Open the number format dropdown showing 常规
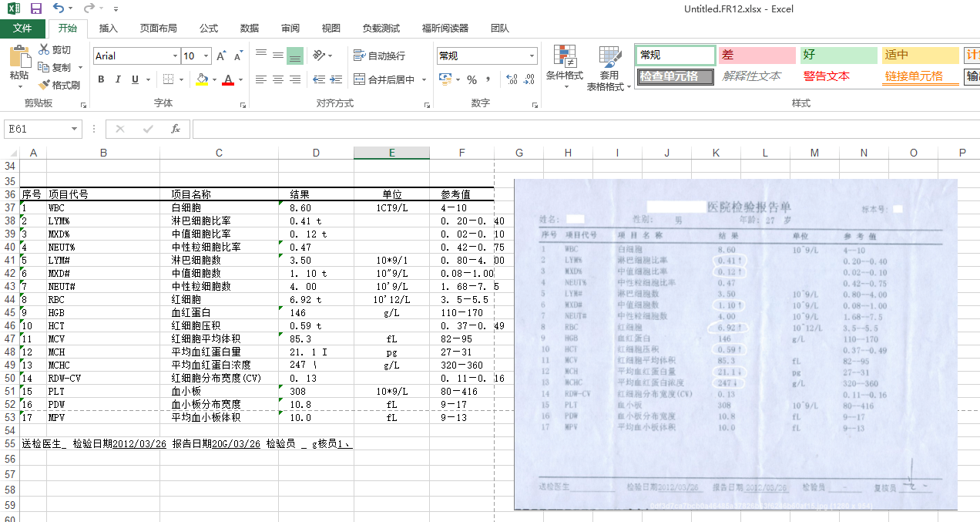 (532, 56)
